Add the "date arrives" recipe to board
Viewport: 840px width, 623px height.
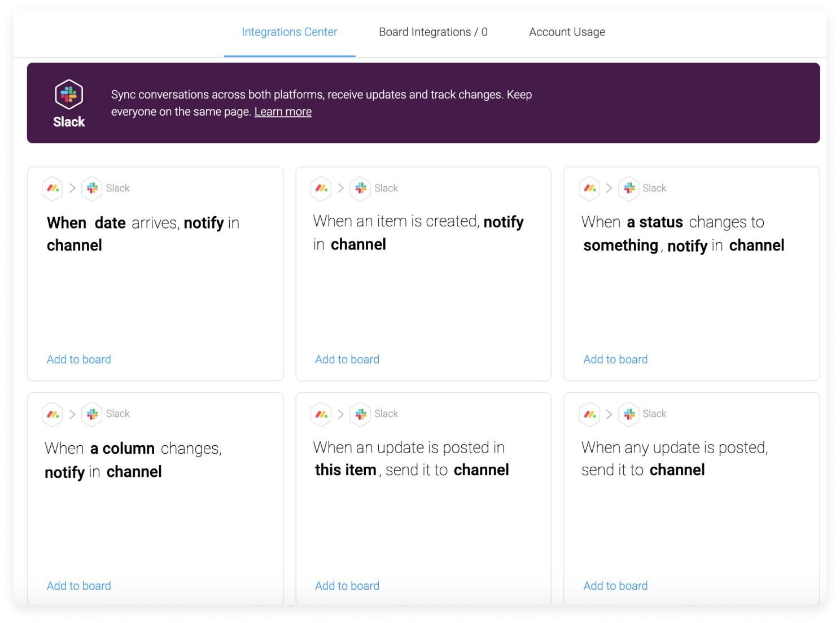[x=79, y=359]
